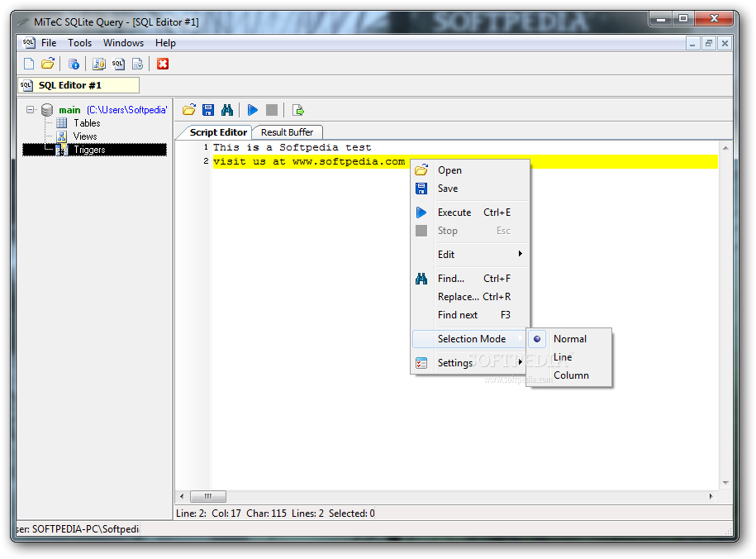
Task: Click the SQL icon left of File menu
Action: tap(29, 42)
